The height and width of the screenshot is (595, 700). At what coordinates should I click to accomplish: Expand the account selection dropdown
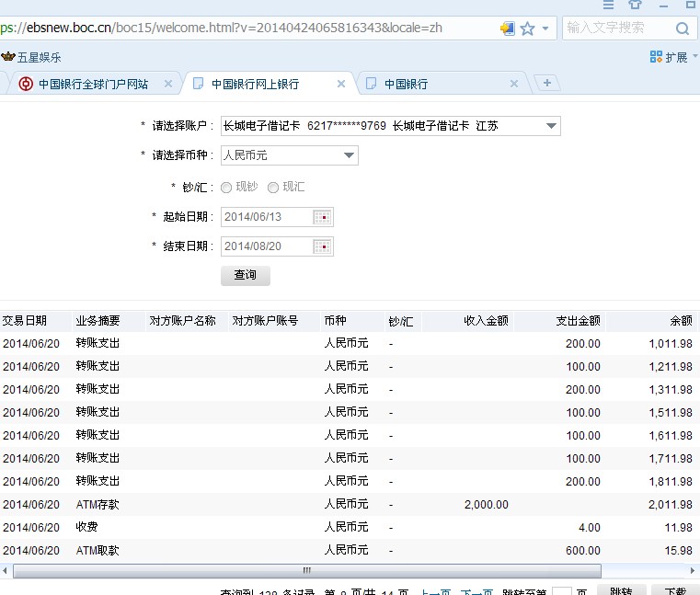click(551, 126)
